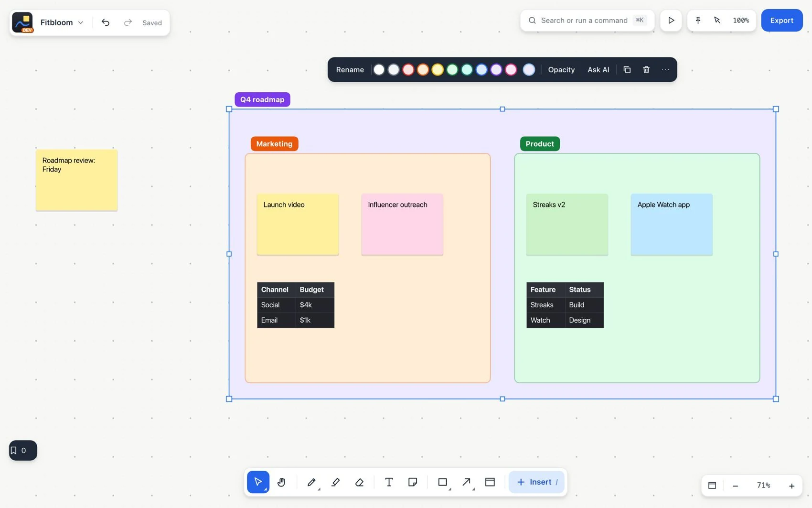Select the Roadmap review: Friday sticky note

click(x=76, y=180)
